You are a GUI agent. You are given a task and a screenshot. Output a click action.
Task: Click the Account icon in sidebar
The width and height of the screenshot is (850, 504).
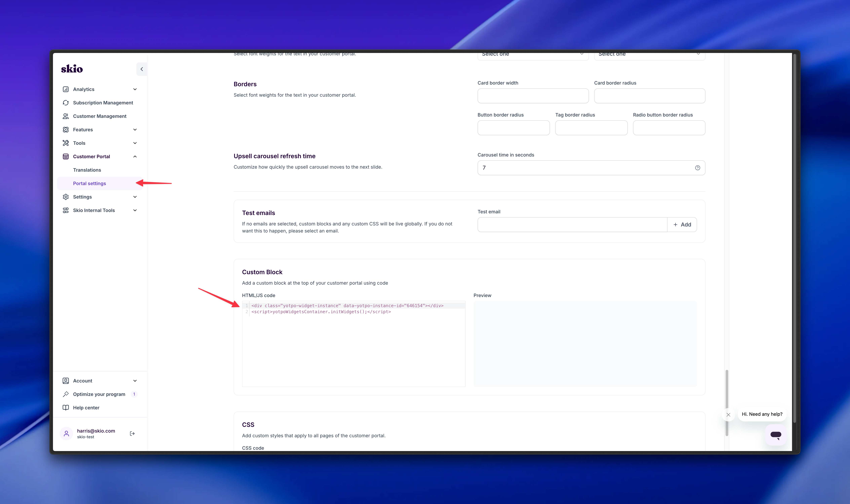66,381
